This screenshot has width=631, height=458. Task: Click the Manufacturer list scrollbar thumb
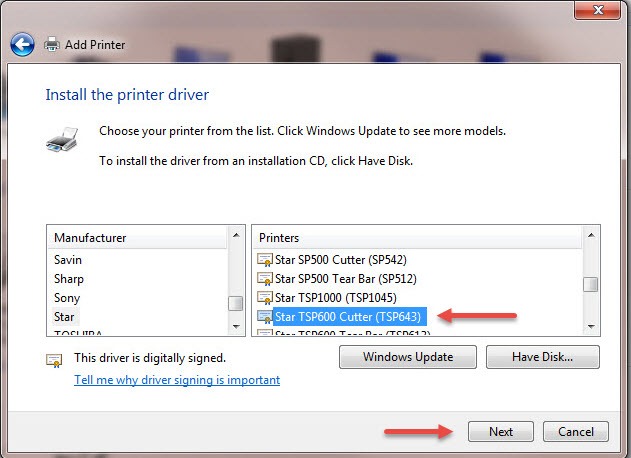pos(235,303)
